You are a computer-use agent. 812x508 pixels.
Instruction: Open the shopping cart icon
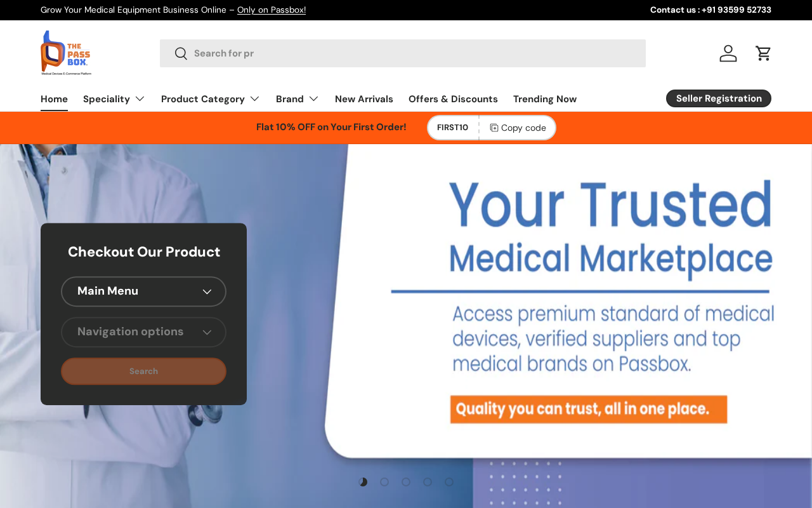click(763, 53)
